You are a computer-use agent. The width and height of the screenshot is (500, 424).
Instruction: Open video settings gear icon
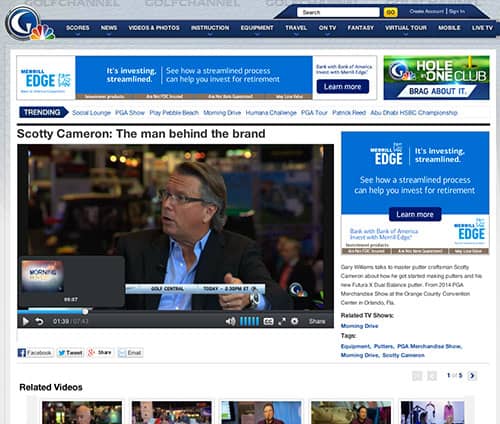click(295, 321)
